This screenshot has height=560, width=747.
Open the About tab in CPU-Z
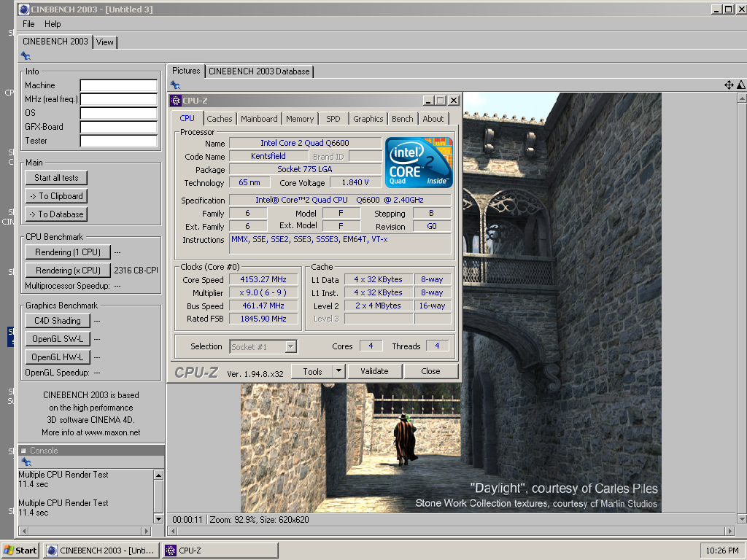pos(433,119)
